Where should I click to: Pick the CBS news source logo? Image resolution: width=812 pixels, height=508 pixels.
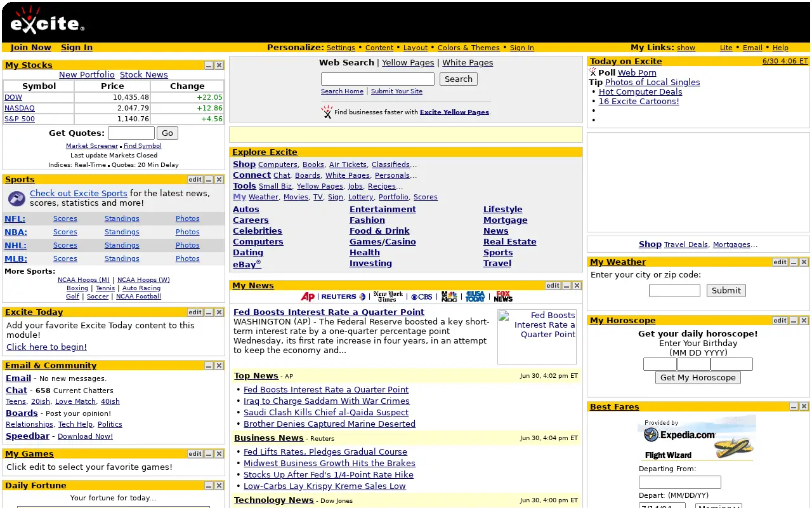(x=421, y=297)
